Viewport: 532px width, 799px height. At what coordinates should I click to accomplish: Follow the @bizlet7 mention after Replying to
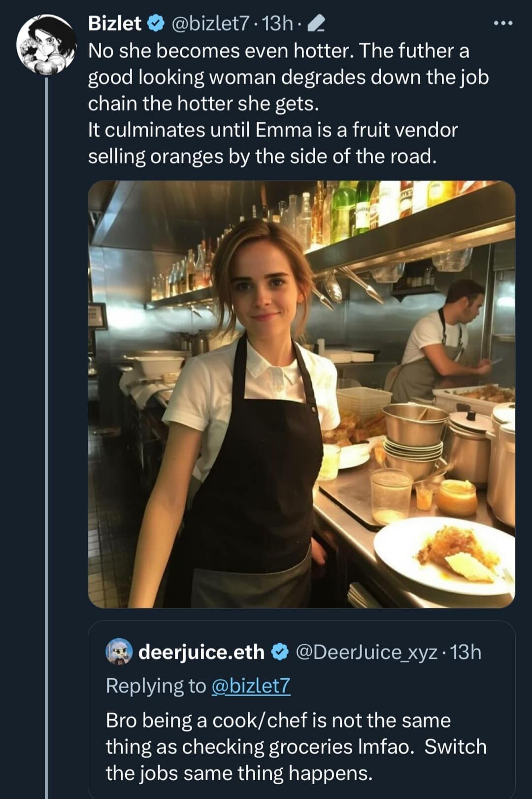tap(251, 686)
